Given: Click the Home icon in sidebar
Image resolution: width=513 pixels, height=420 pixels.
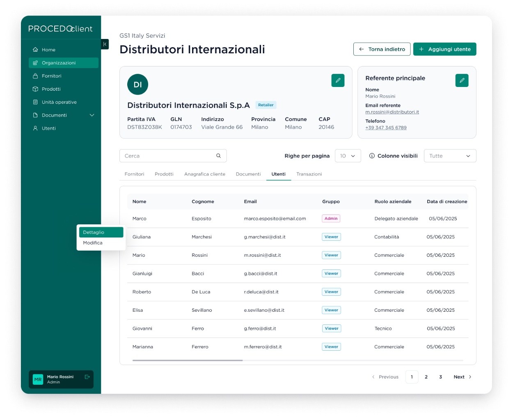Looking at the screenshot, I should 35,50.
